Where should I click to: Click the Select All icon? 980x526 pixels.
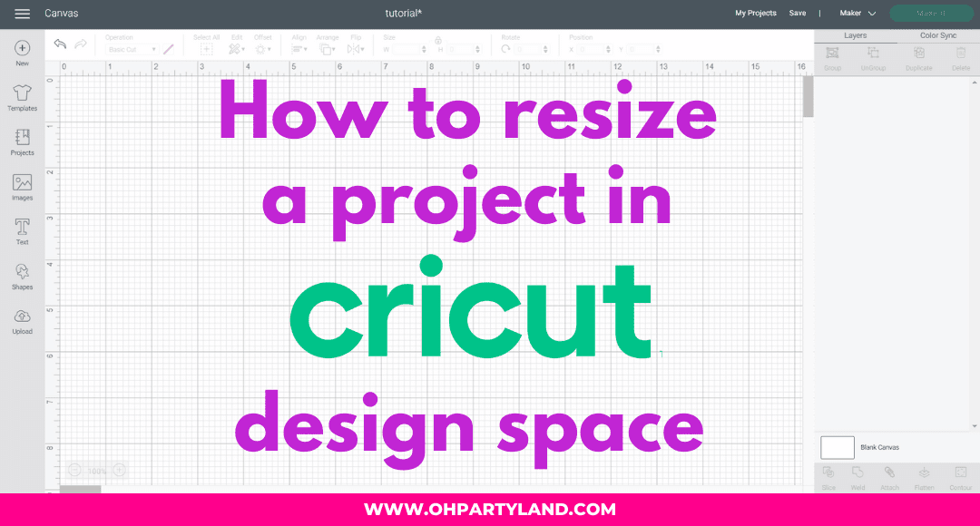206,49
